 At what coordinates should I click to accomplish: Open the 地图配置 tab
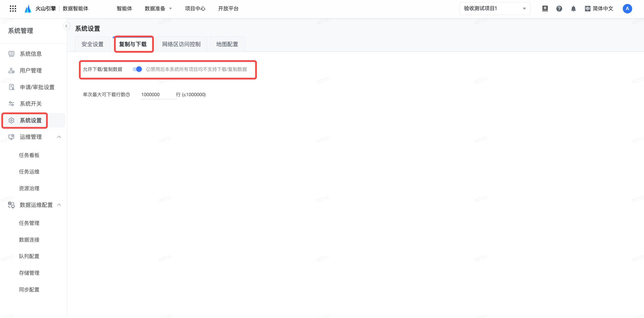227,44
